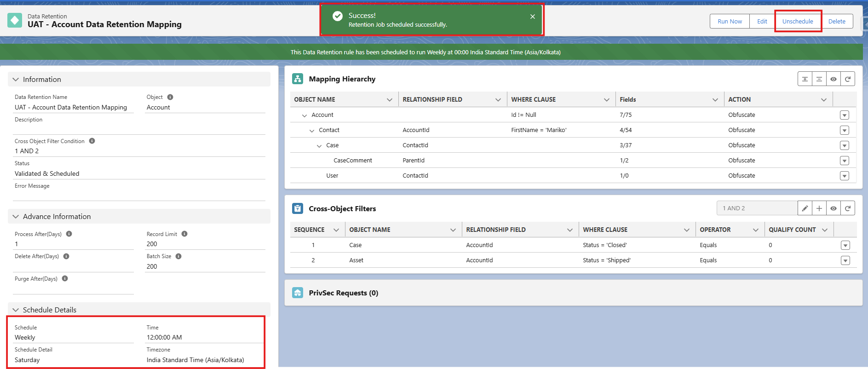868x369 pixels.
Task: Toggle eye preview icon in Cross-Object Filters
Action: pyautogui.click(x=833, y=208)
